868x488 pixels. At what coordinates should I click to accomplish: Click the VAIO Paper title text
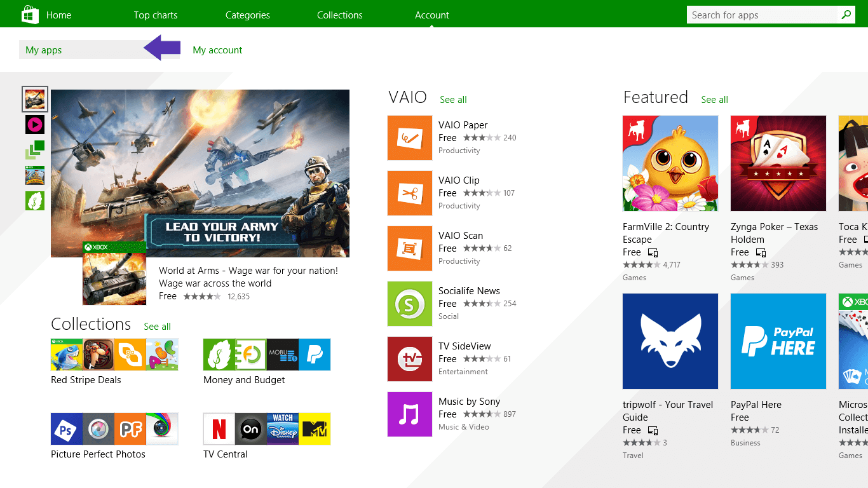(463, 125)
